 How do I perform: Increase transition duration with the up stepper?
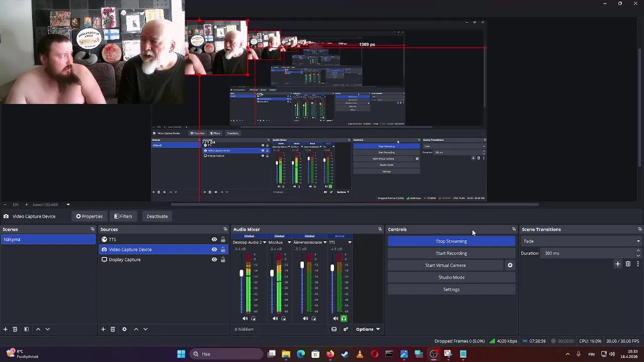pyautogui.click(x=638, y=251)
